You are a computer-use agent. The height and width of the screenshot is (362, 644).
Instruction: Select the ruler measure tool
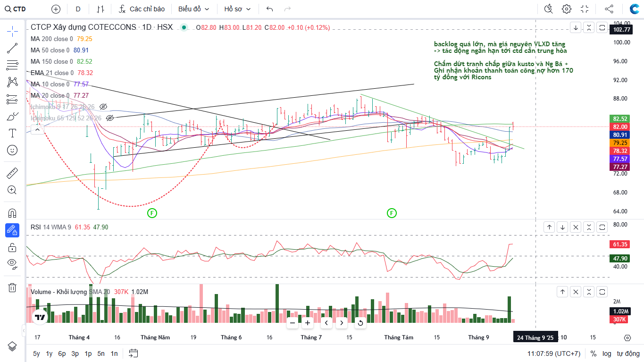(12, 173)
